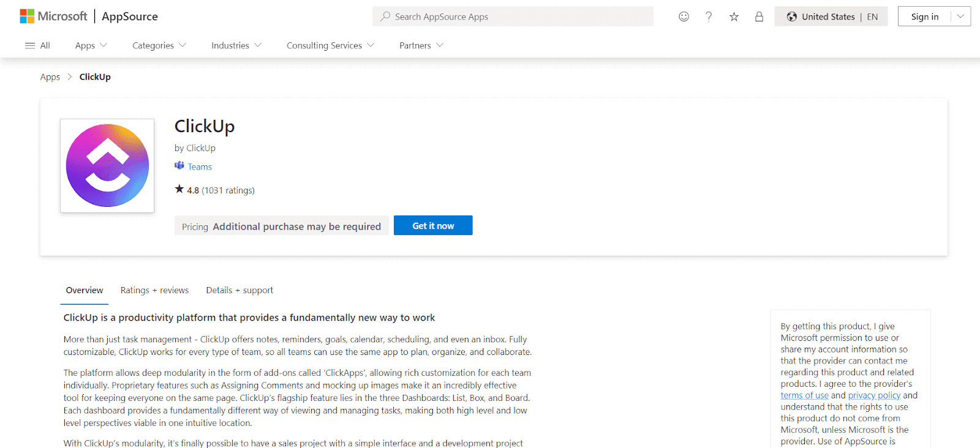Open favorites star icon in header
The width and height of the screenshot is (980, 448).
tap(734, 17)
